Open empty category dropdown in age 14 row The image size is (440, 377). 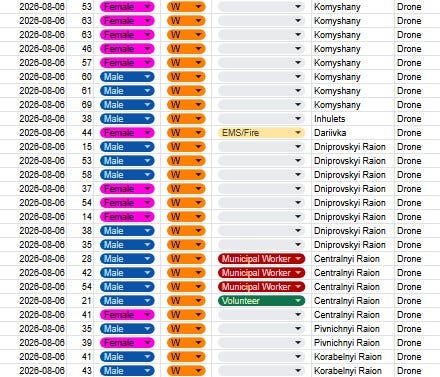pos(261,217)
